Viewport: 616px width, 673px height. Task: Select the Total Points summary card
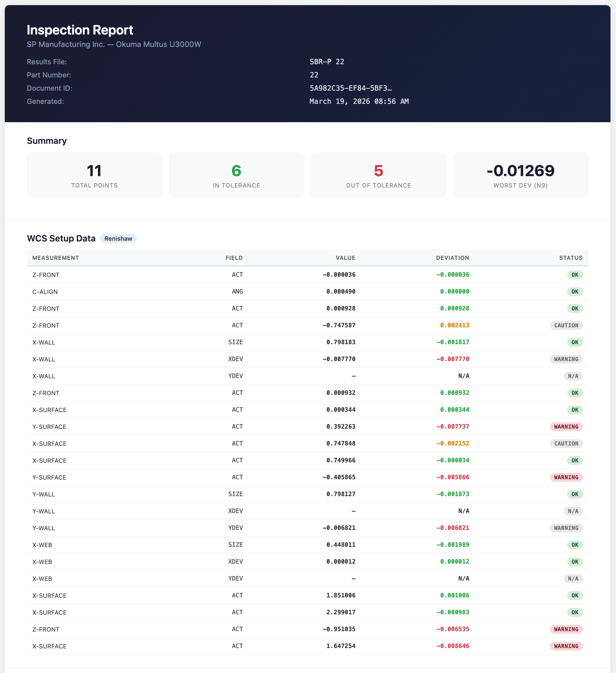click(94, 175)
